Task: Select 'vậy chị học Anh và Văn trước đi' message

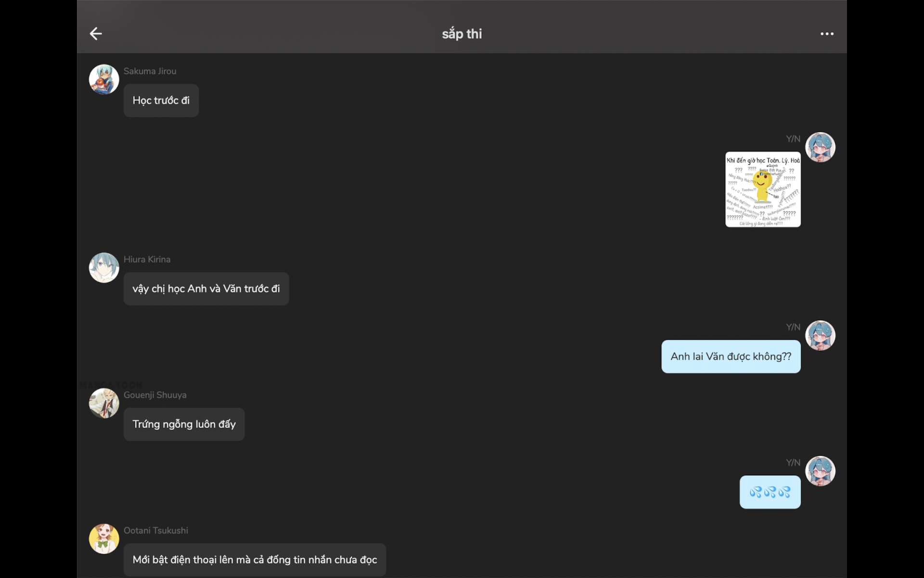Action: (206, 289)
